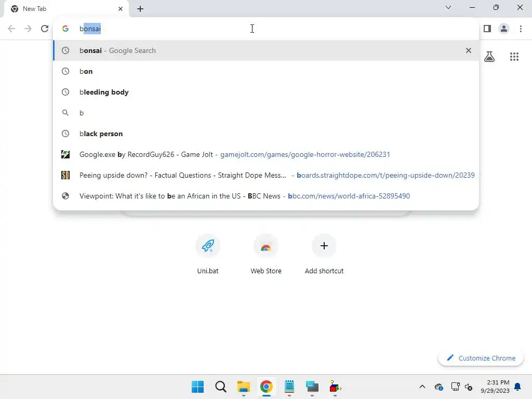The width and height of the screenshot is (532, 399).
Task: Open the taskbar monitor-and-keyboard app icon
Action: click(x=312, y=387)
